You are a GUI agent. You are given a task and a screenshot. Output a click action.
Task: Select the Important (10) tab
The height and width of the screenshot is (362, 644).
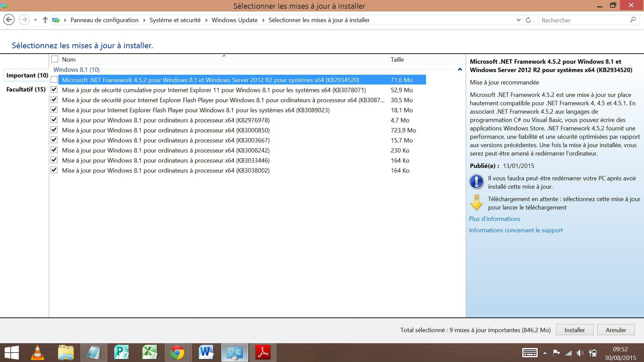click(27, 75)
